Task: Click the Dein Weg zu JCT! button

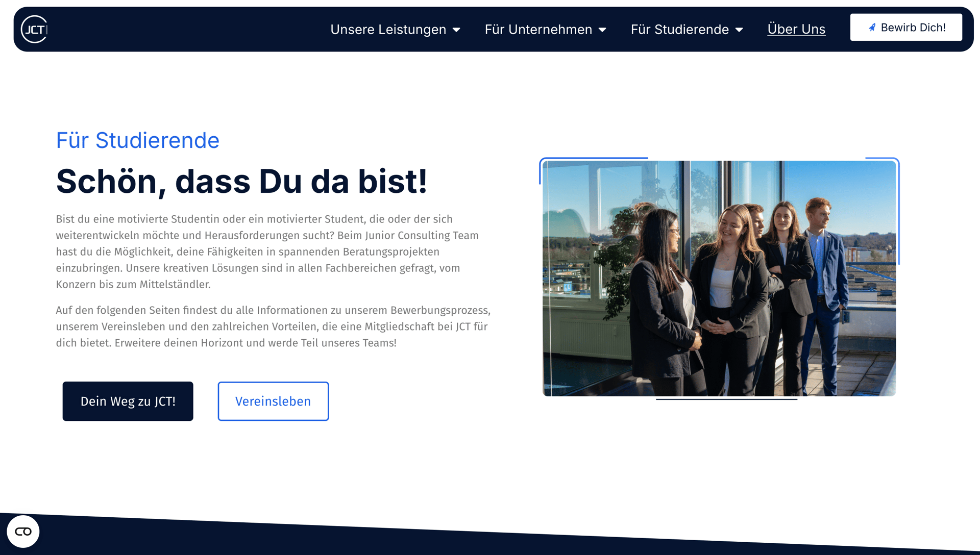Action: 128,401
